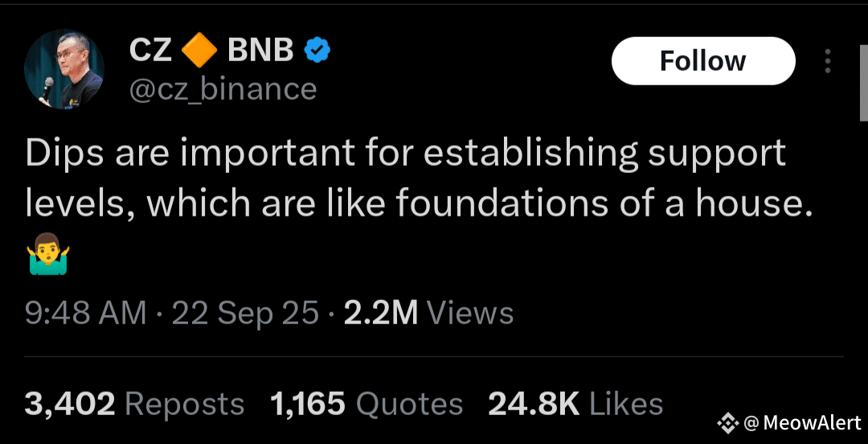This screenshot has height=444, width=868.
Task: Click the 22 Sep 25 date
Action: 246,314
